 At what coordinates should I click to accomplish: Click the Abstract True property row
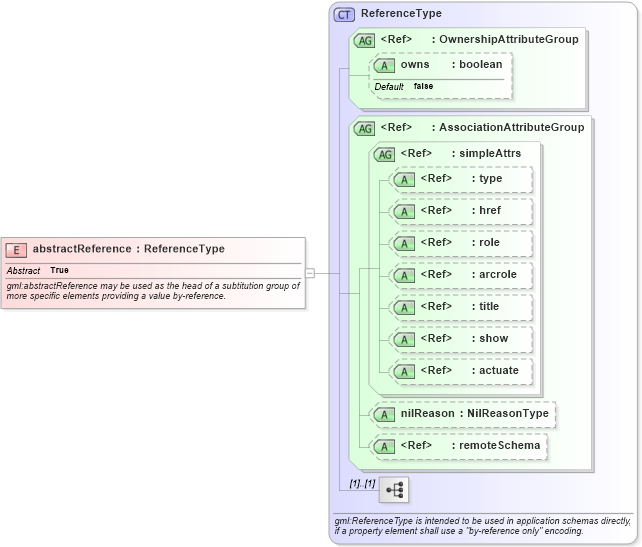[154, 270]
